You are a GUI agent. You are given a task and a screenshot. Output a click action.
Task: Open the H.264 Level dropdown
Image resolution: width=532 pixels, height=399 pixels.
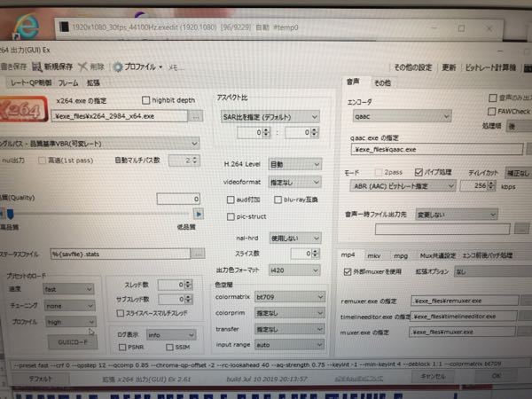(x=294, y=165)
